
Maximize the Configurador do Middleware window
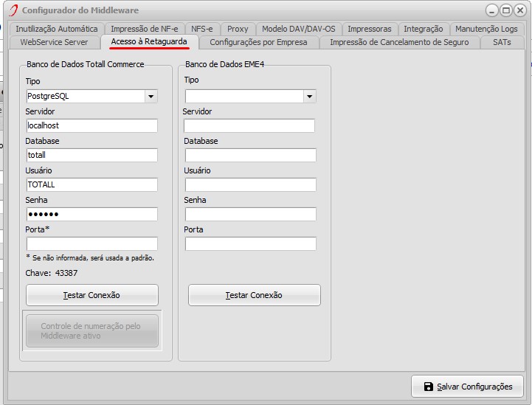(x=506, y=10)
